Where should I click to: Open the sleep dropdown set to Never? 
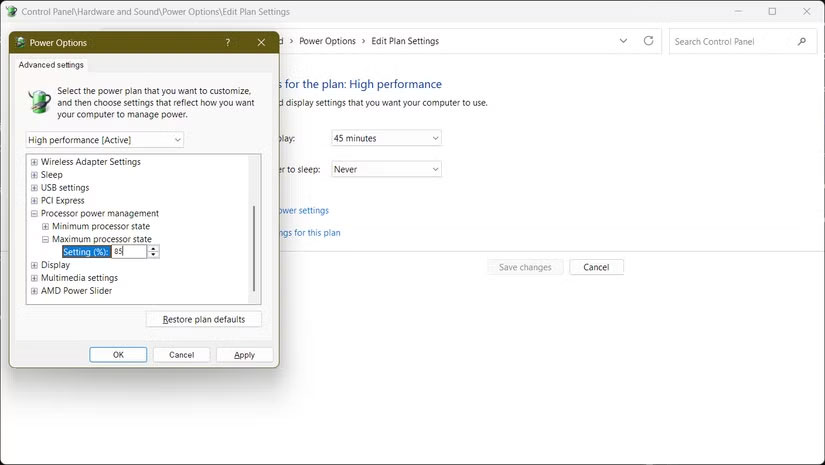click(x=386, y=170)
